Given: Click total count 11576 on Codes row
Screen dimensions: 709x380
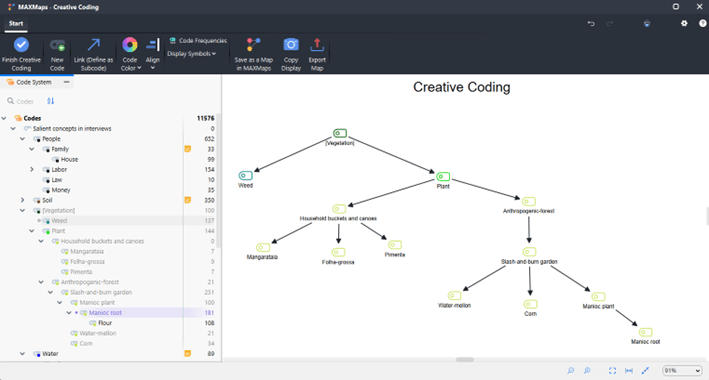Looking at the screenshot, I should (206, 119).
